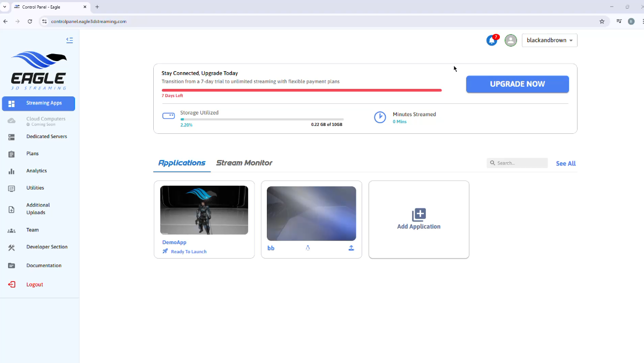Click the Linux penguin icon on bb
This screenshot has height=363, width=644.
pos(308,248)
